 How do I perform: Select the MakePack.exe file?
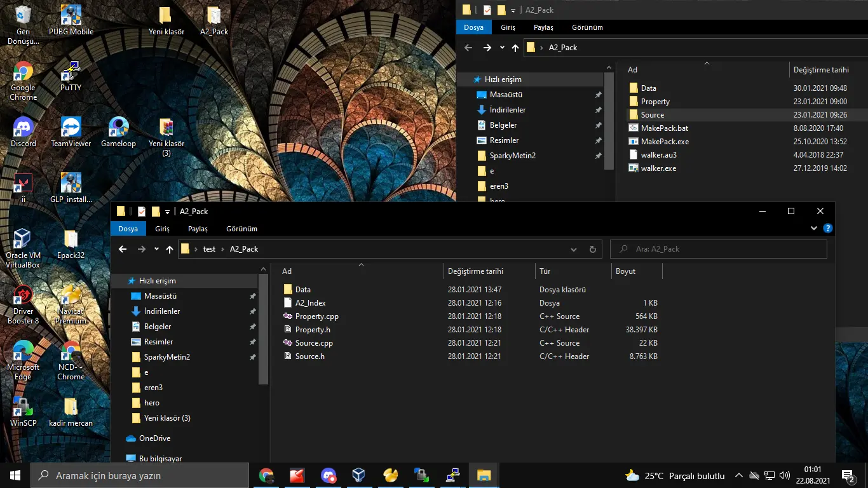coord(665,142)
